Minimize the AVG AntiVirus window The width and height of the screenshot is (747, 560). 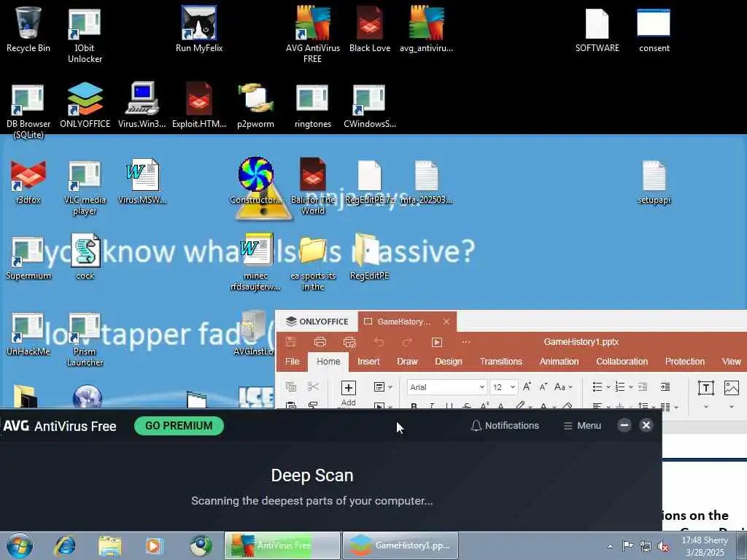pos(624,425)
